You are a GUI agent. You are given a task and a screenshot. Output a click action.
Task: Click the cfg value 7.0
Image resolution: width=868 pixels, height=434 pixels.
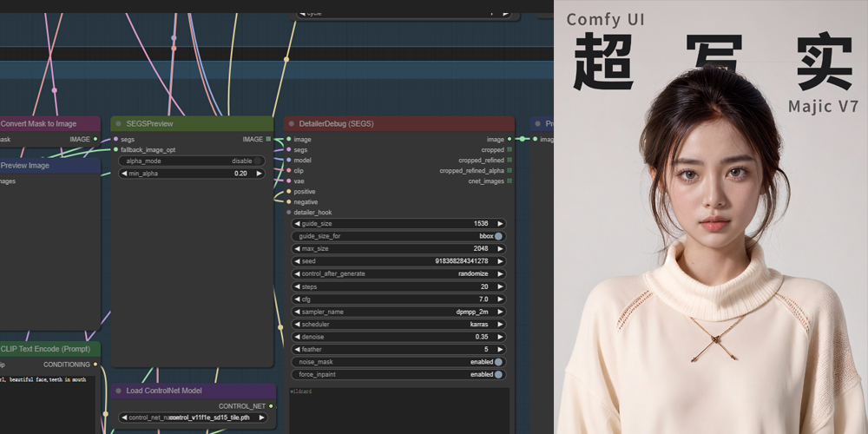[x=483, y=299]
